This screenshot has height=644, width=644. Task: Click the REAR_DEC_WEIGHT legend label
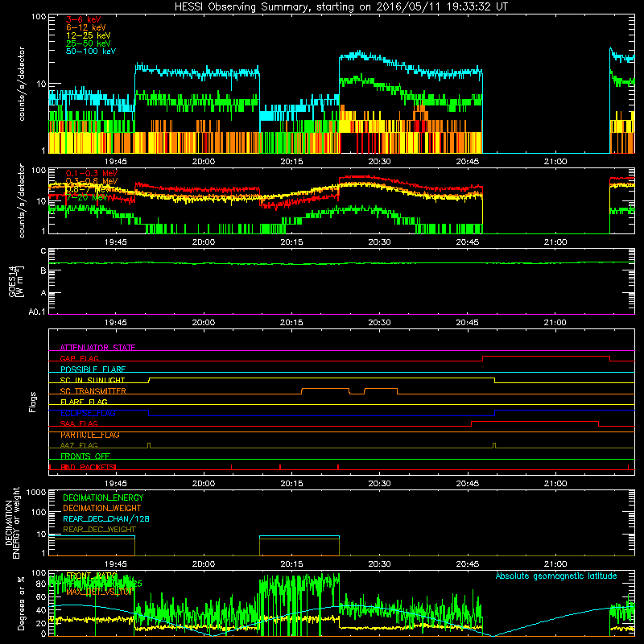tap(99, 530)
